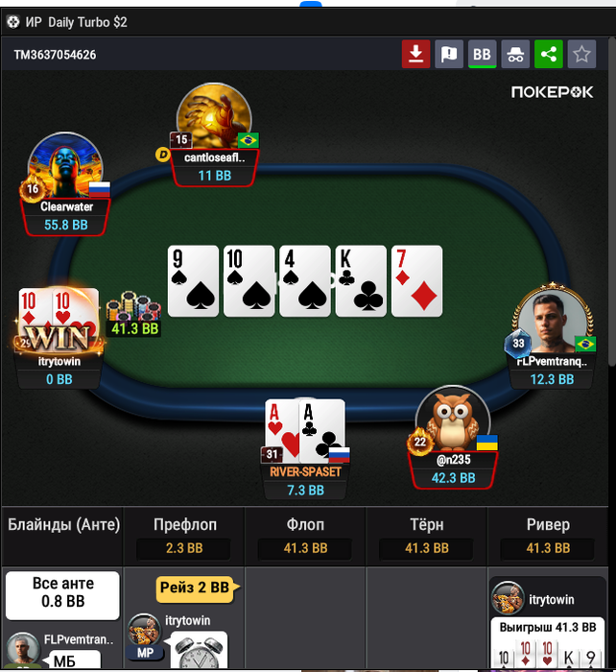Click the Все анте 0.8 BB box
The width and height of the screenshot is (616, 672).
click(x=62, y=595)
